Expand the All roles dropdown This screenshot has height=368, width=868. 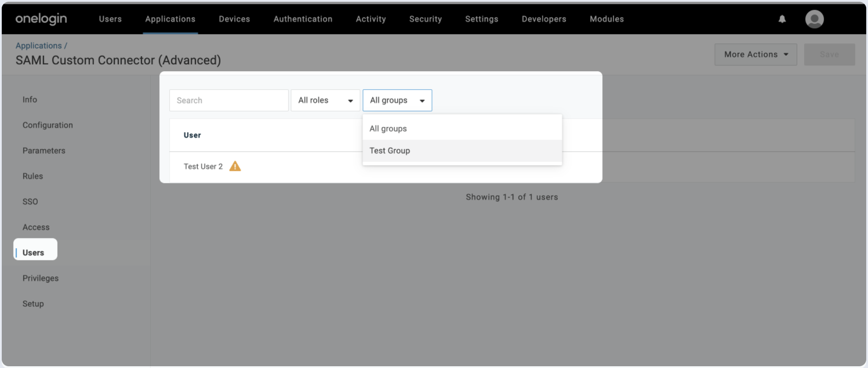pos(325,100)
